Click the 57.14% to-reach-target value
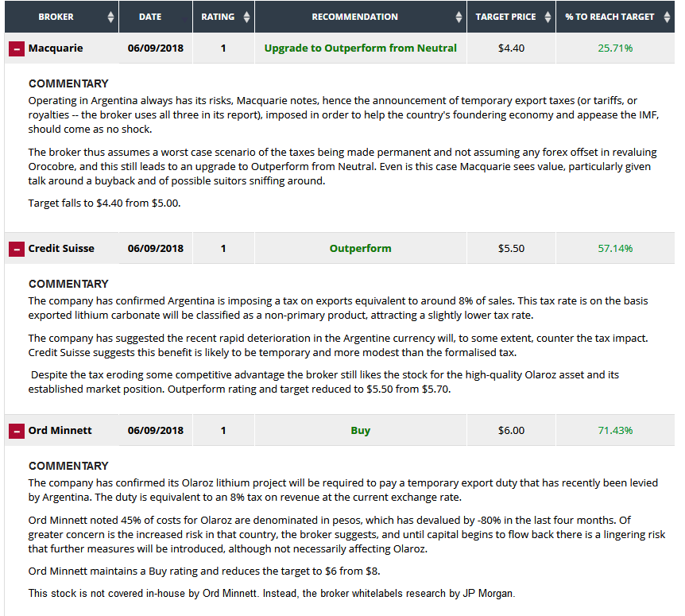Viewport: 685px width, 616px height. (x=615, y=248)
